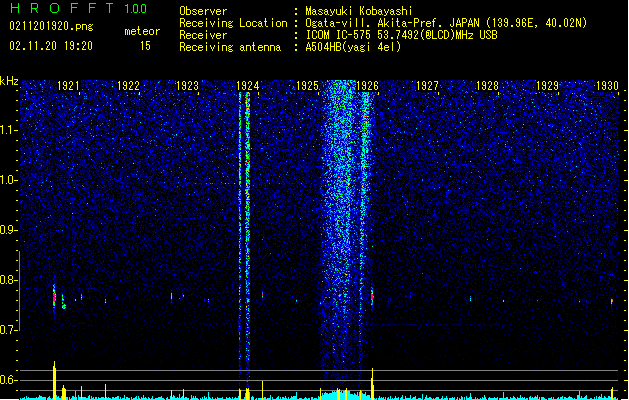The height and width of the screenshot is (400, 629).
Task: Select the file name 0211201920.png
Action: point(51,26)
